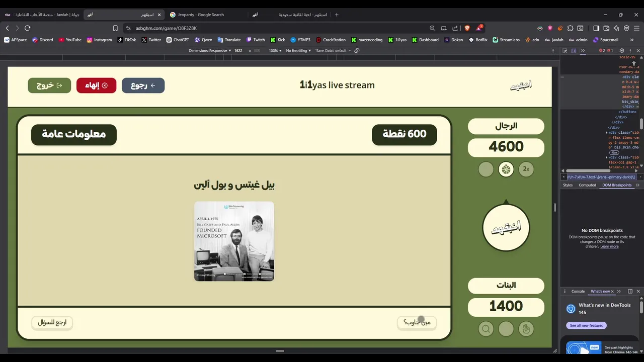Click the empty middle lifeline circle under البنات
644x362 pixels.
click(506, 329)
